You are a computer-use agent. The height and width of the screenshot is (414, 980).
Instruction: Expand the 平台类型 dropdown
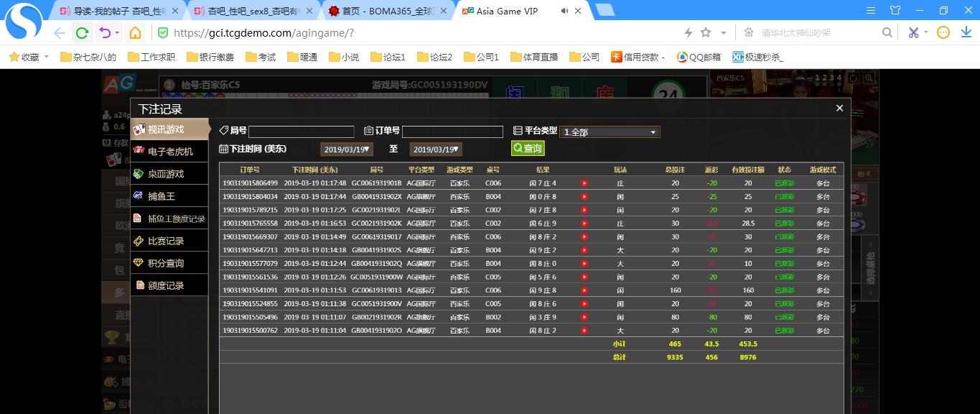coord(610,132)
